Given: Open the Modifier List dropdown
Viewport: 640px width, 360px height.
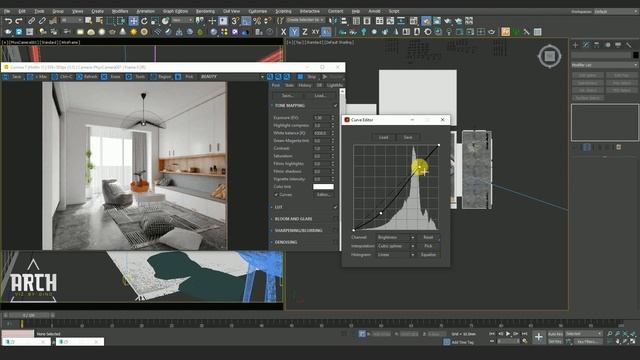Looking at the screenshot, I should tap(604, 65).
